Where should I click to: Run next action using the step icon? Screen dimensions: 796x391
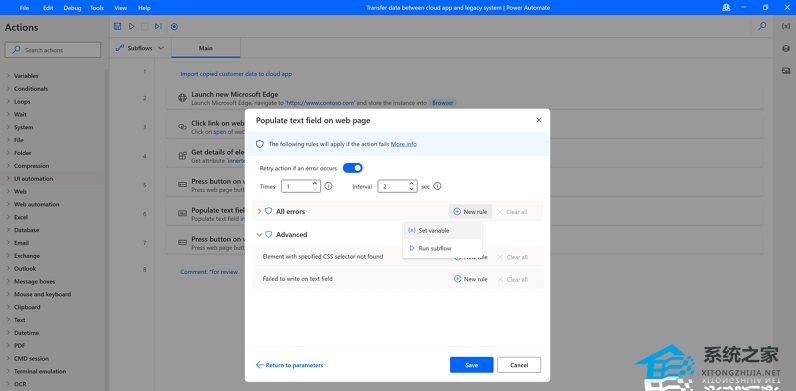click(x=158, y=26)
